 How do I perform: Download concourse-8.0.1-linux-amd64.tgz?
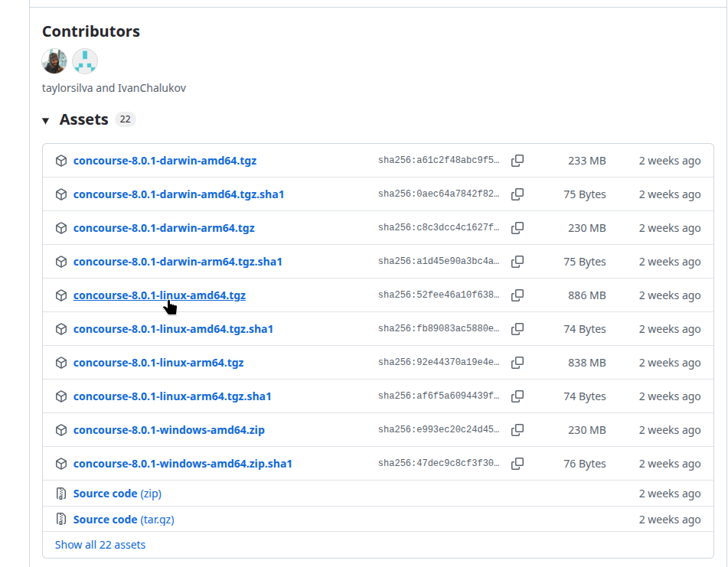coord(160,295)
